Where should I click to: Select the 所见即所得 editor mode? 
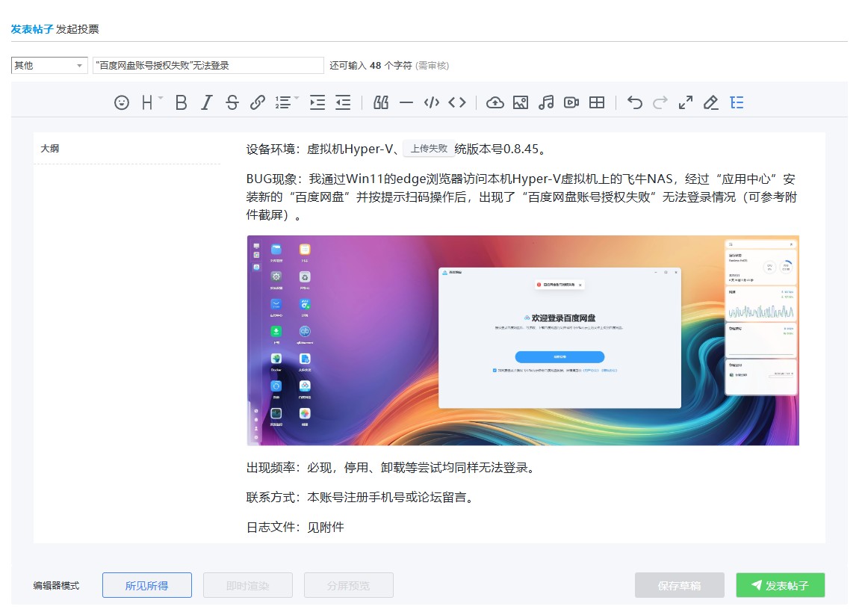point(147,585)
